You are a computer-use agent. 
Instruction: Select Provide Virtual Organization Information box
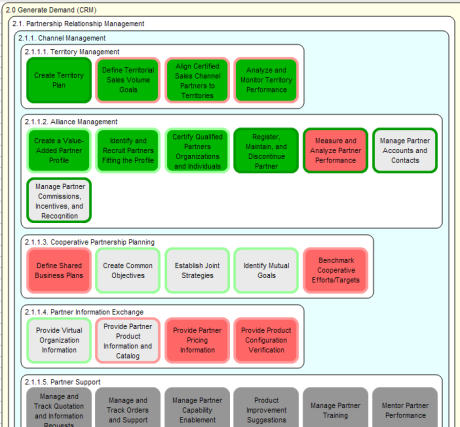59,340
